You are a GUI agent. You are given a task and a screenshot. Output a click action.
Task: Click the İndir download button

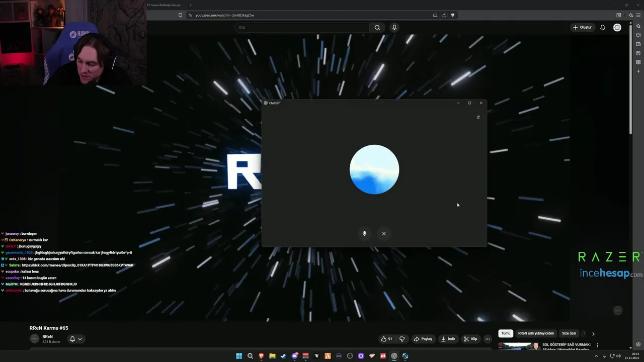point(448,339)
